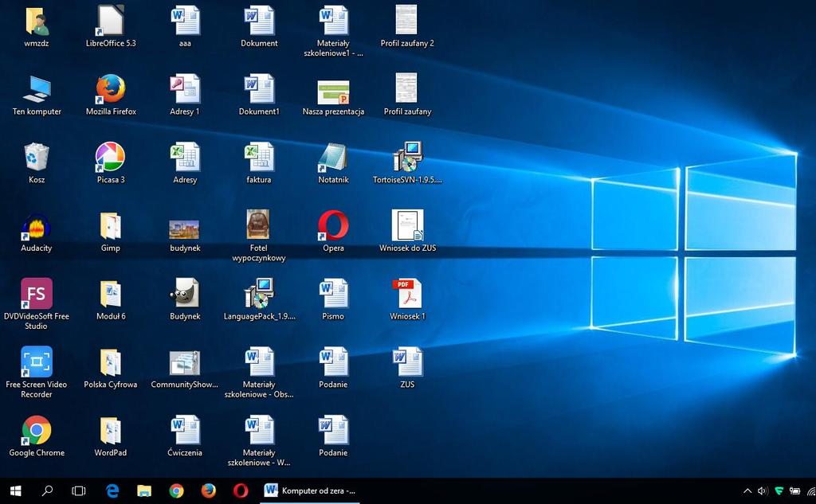Select the lowercase budynek image thumbnail

click(x=184, y=229)
